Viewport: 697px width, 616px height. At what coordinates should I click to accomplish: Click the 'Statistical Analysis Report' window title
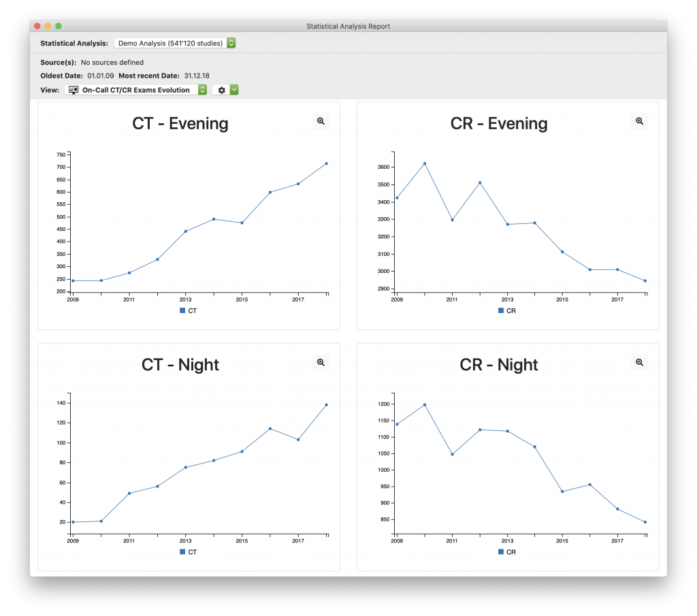click(348, 27)
